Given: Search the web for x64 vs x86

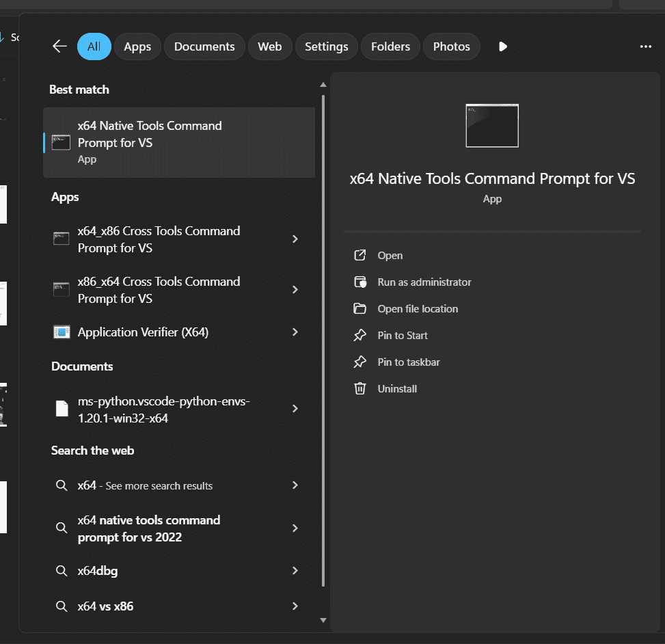Looking at the screenshot, I should point(105,606).
